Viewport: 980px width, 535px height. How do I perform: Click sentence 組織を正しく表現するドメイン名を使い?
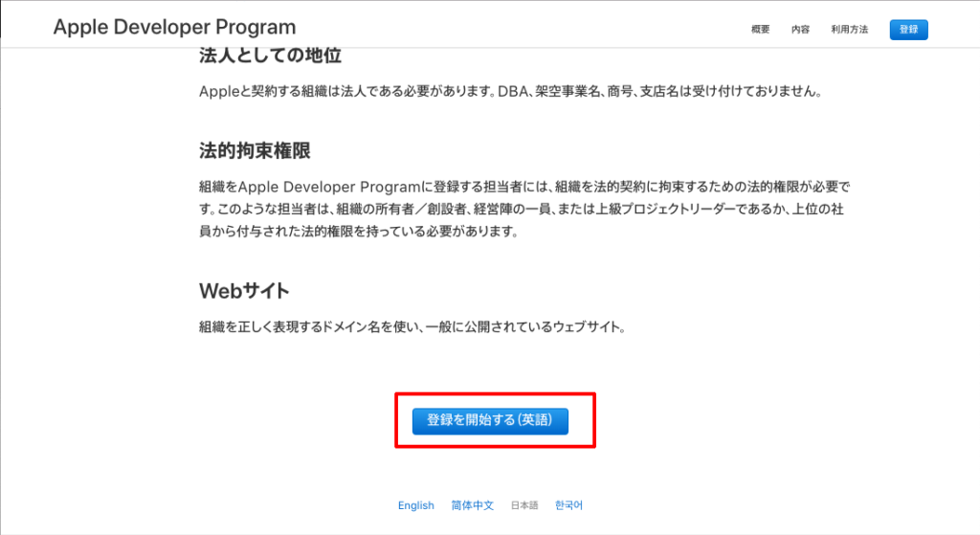point(412,326)
